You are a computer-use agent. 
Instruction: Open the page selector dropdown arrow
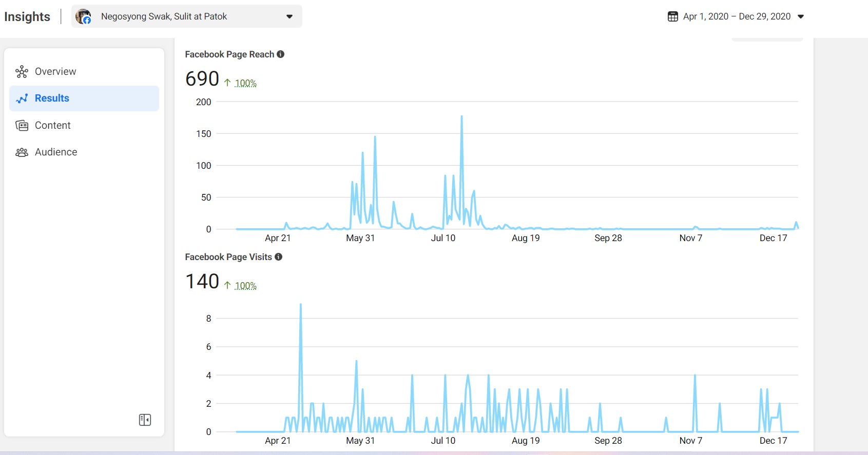(290, 16)
